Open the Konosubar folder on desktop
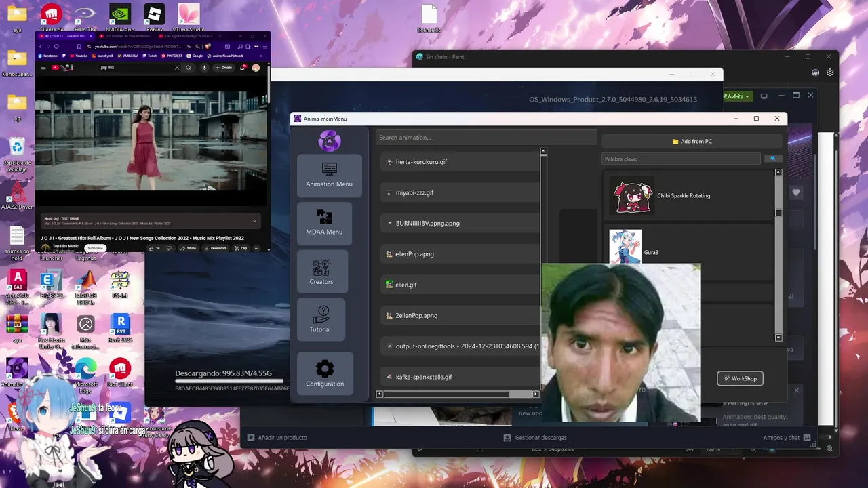The image size is (868, 488). tap(17, 63)
